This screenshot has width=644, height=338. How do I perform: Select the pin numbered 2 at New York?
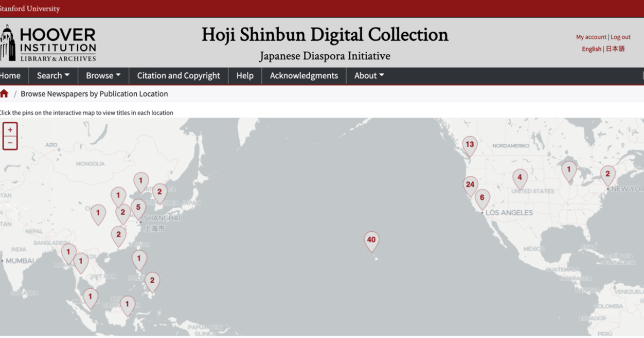608,176
